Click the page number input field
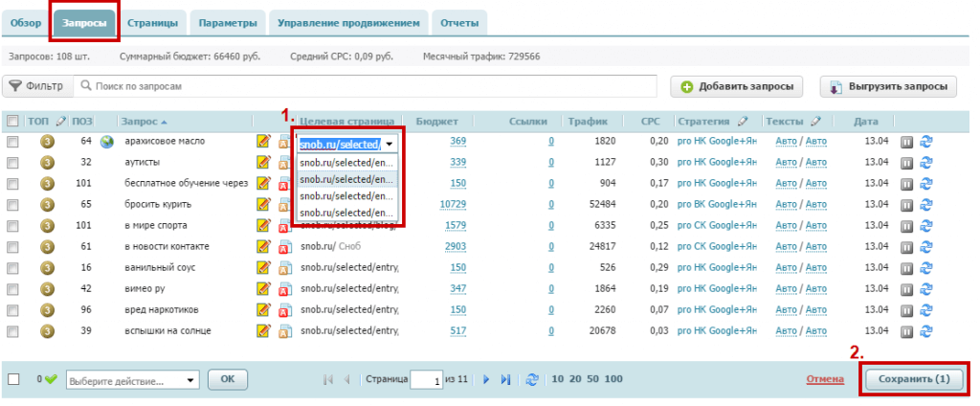 (426, 380)
